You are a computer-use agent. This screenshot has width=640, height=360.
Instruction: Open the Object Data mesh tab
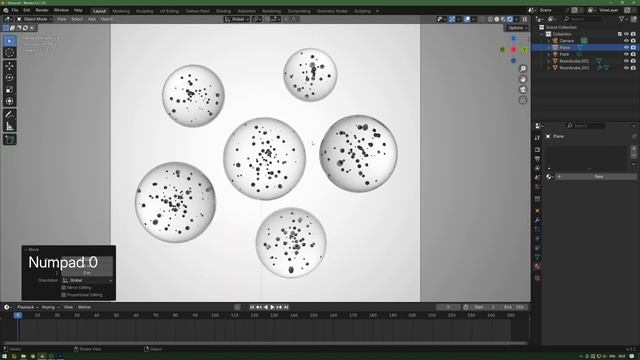tap(538, 257)
